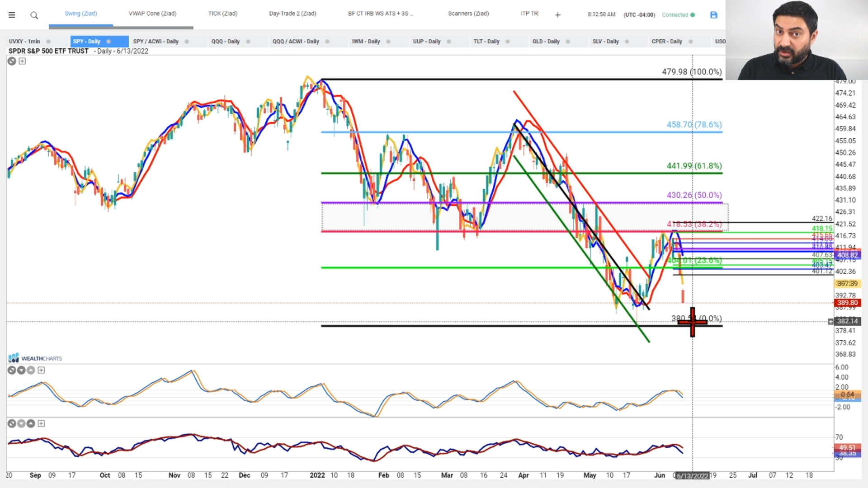Hide the middle oscillator indicator panel

coord(12,370)
